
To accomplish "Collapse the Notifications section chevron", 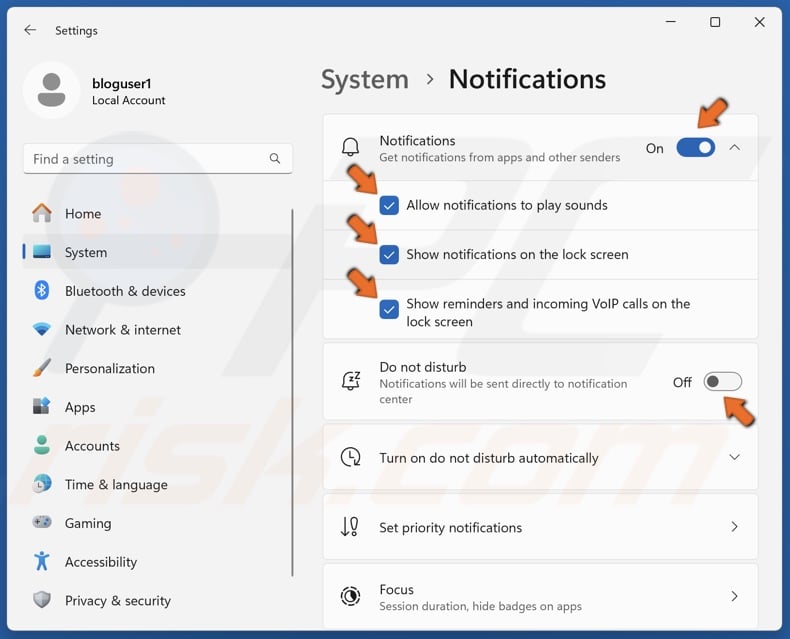I will (735, 148).
